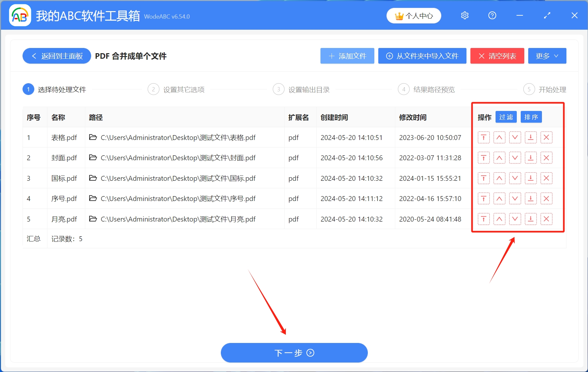Open the 过滤 filter option
This screenshot has width=588, height=372.
[506, 117]
